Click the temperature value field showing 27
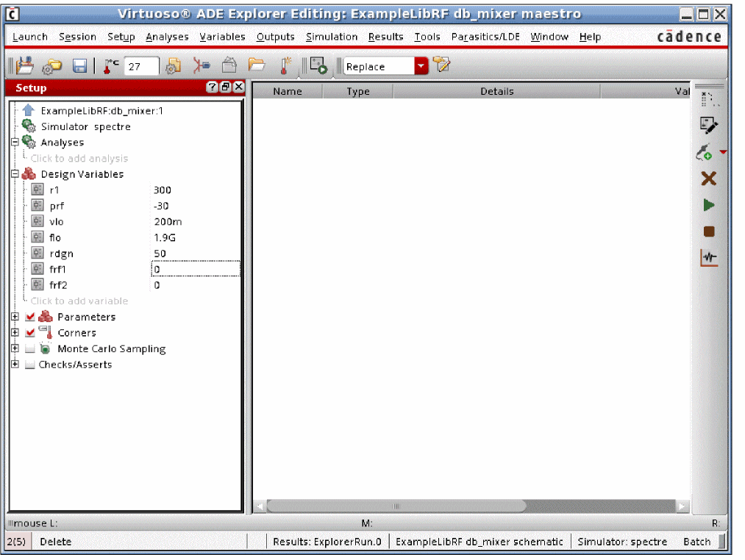The height and width of the screenshot is (560, 745). tap(140, 66)
